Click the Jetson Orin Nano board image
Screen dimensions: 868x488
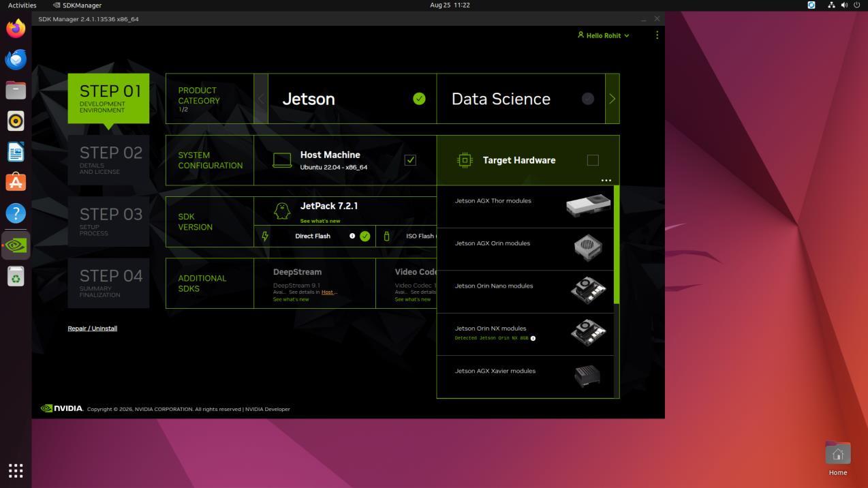click(x=588, y=290)
